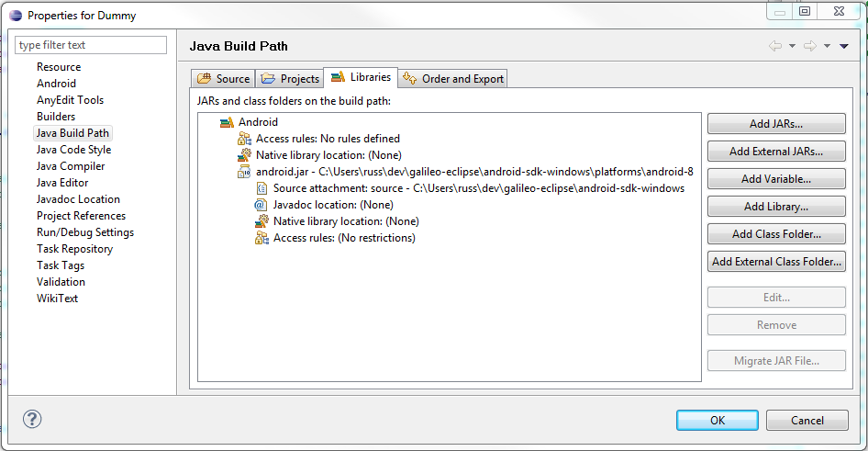Open the Projects tab
The width and height of the screenshot is (868, 451).
290,79
